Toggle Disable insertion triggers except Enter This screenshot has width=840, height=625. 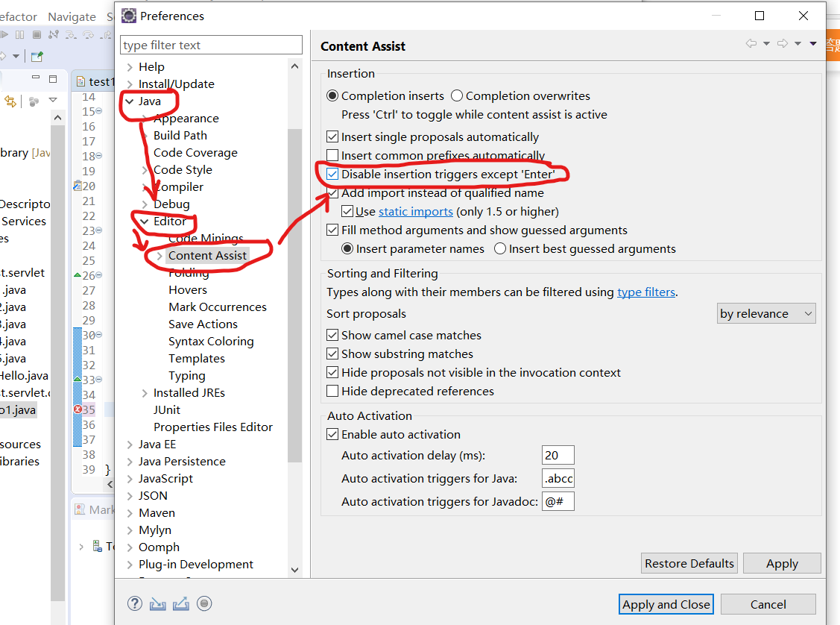tap(332, 175)
